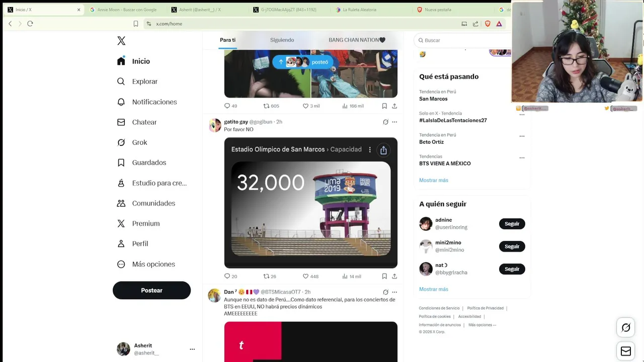Viewport: 644px width, 362px height.
Task: Open Beto Ortiz trend
Action: click(x=431, y=142)
